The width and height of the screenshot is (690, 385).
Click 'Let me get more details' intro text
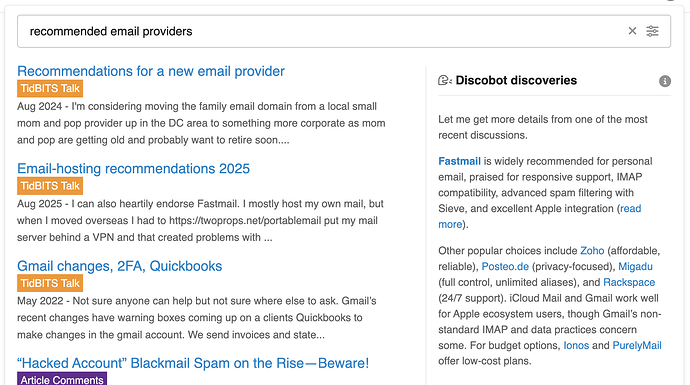(x=543, y=127)
